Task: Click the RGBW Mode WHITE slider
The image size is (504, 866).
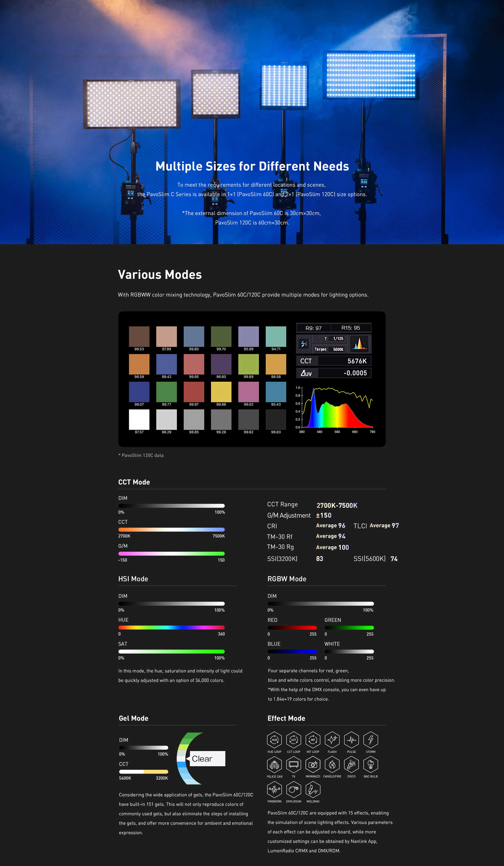Action: 349,652
